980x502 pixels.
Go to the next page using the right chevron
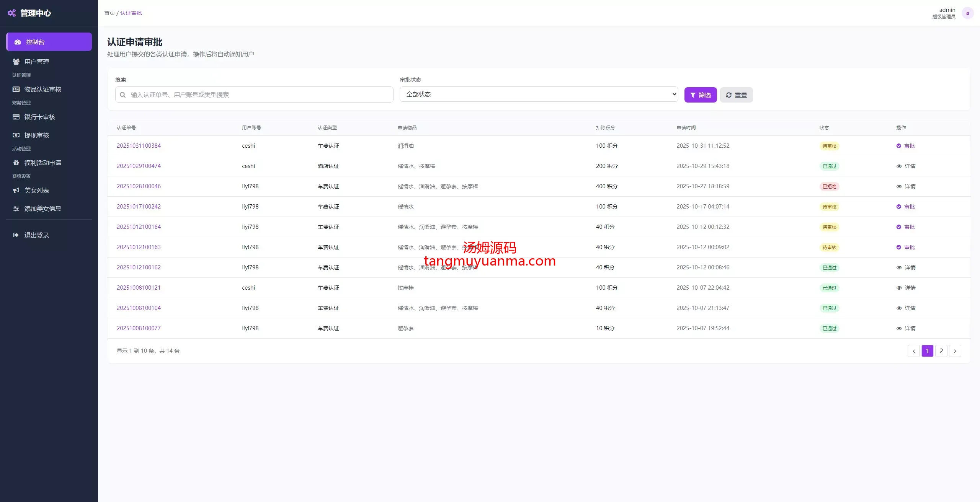(x=955, y=351)
